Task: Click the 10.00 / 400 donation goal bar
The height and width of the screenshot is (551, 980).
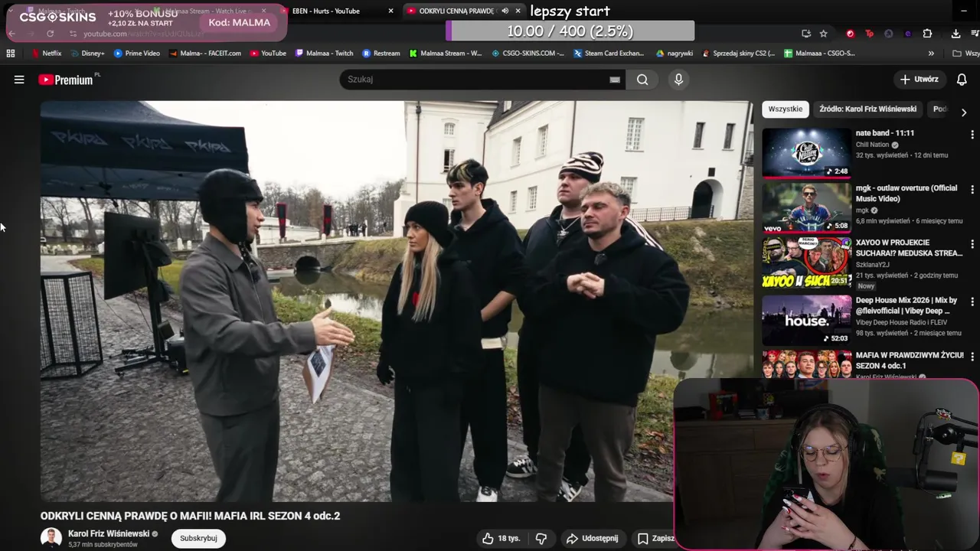Action: click(570, 31)
